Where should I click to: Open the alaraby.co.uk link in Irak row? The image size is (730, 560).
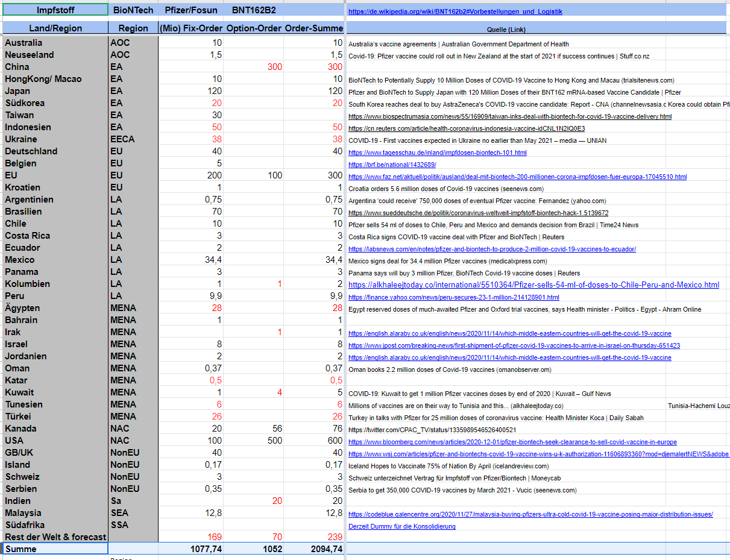click(x=509, y=333)
